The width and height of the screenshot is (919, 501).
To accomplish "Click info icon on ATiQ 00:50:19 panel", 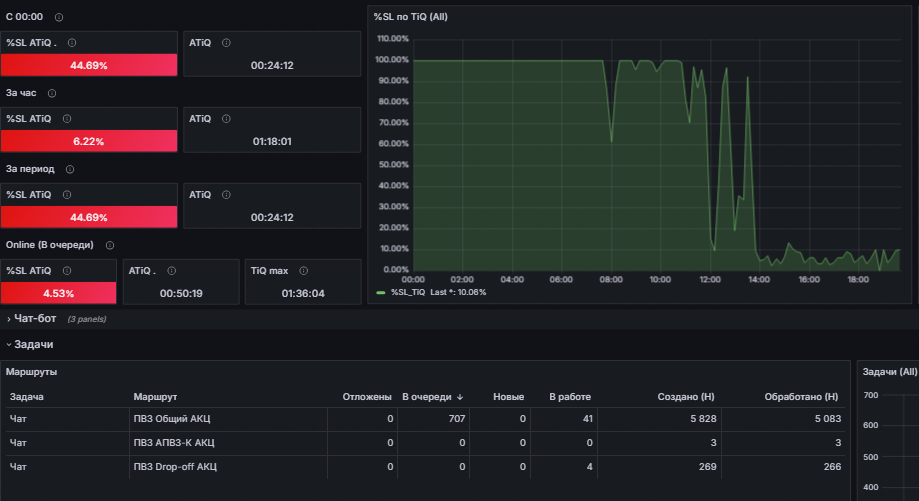I will 172,271.
